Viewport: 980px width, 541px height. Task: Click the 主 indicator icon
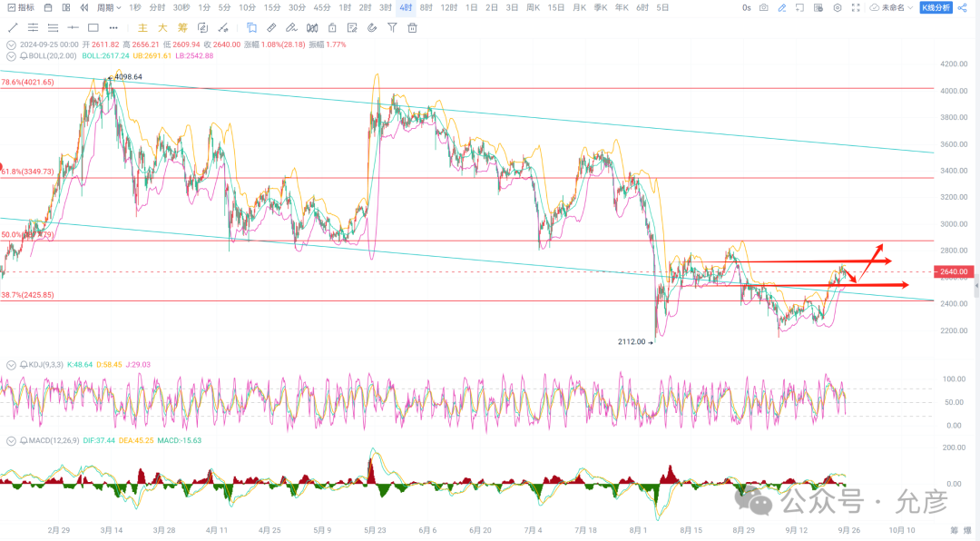pyautogui.click(x=142, y=27)
